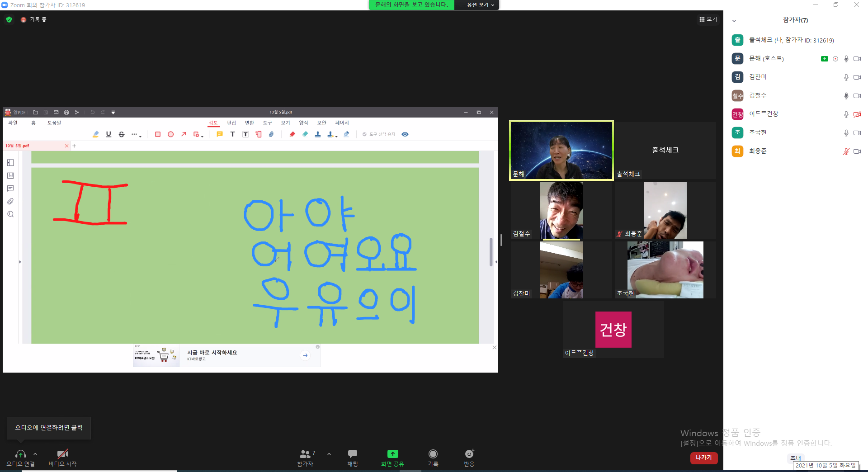Open the 보안 menu tab
This screenshot has height=472, width=868.
[x=321, y=123]
